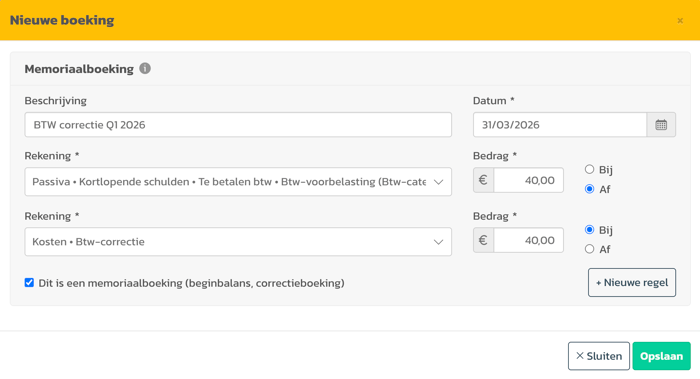Open the Btw-voorbelasting account dropdown
The height and width of the screenshot is (379, 700).
coord(238,182)
